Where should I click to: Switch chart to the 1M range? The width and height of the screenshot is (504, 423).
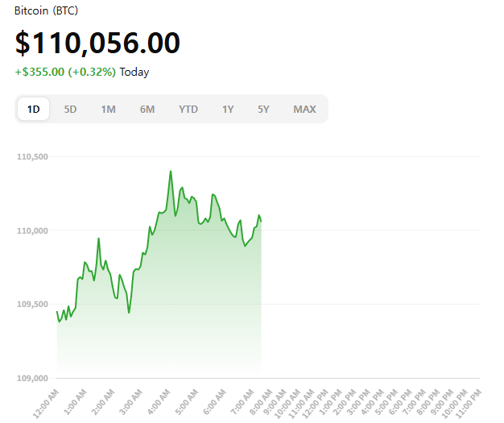pos(108,110)
